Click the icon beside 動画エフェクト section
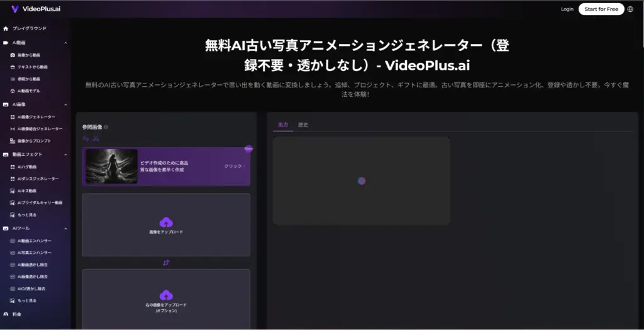This screenshot has width=644, height=330. click(6, 155)
